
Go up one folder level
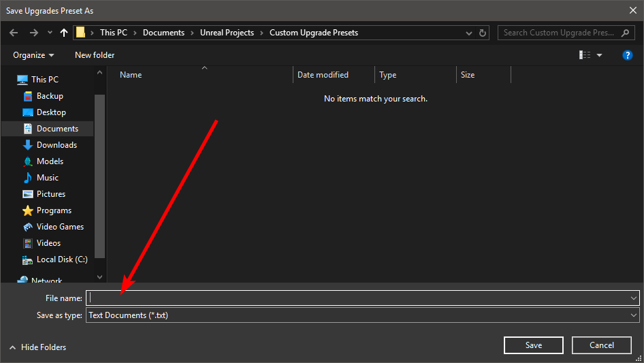[x=64, y=33]
